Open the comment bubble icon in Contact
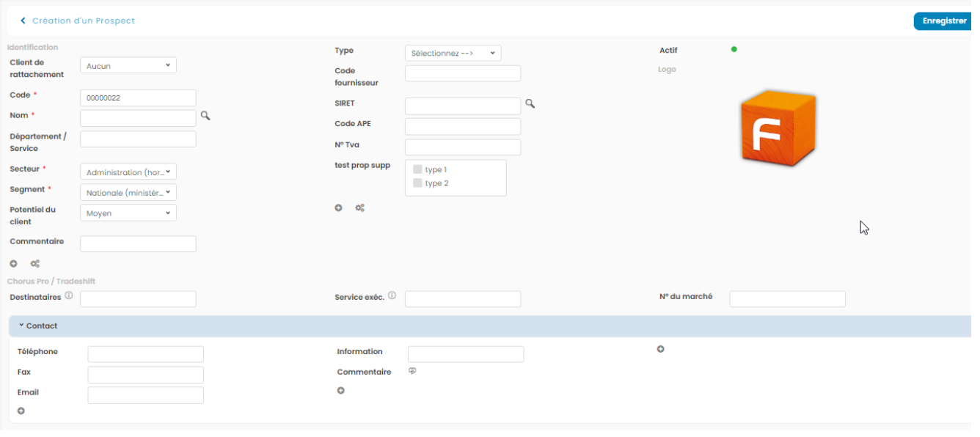980x437 pixels. [x=412, y=371]
